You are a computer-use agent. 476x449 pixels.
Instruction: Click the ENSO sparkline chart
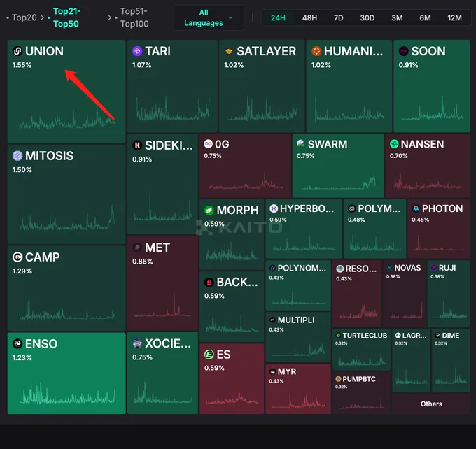[67, 394]
